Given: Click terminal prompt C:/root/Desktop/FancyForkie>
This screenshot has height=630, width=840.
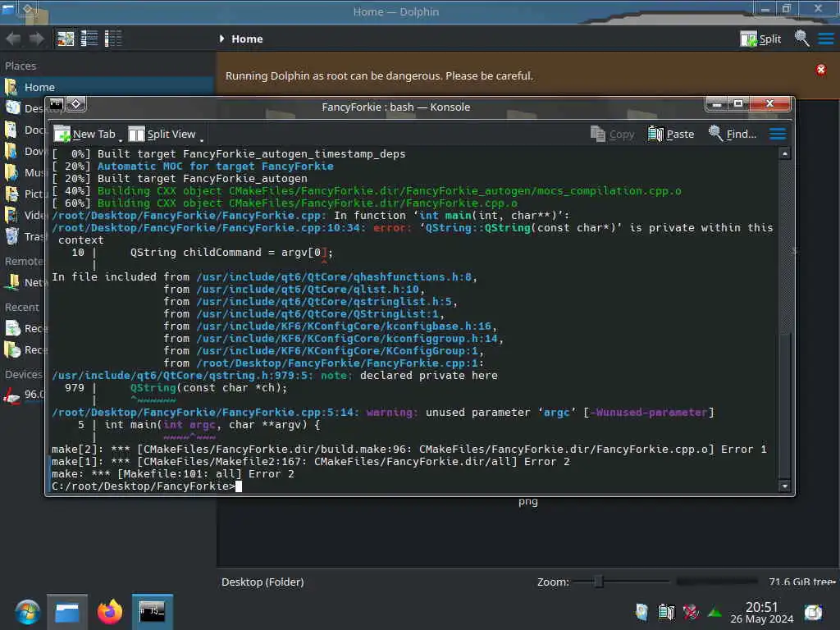Looking at the screenshot, I should click(143, 486).
